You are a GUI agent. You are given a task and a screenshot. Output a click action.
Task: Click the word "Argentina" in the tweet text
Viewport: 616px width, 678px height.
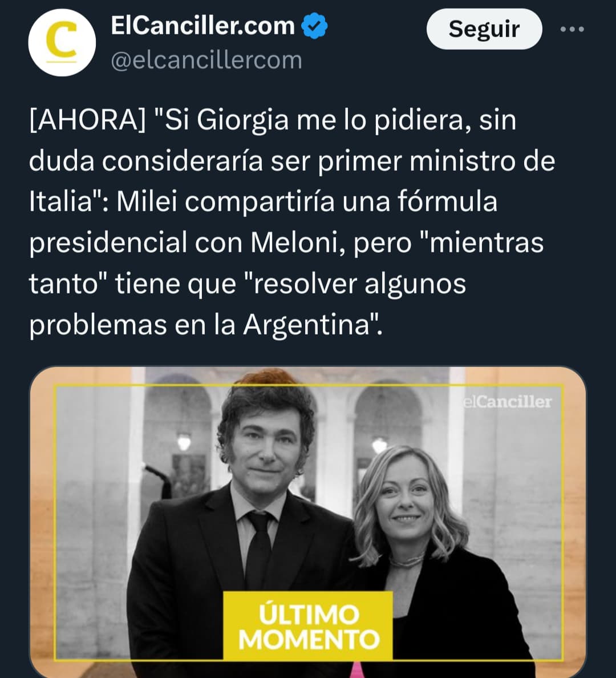pos(307,325)
